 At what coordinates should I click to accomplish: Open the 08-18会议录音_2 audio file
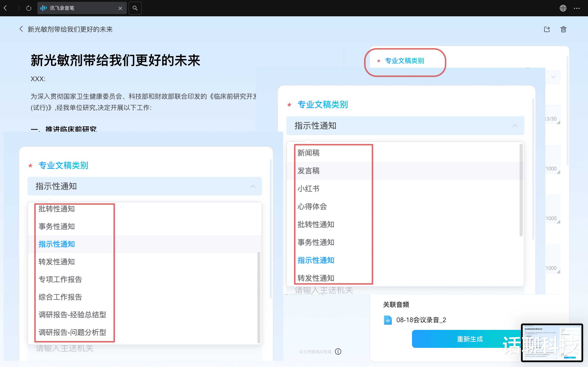(421, 320)
